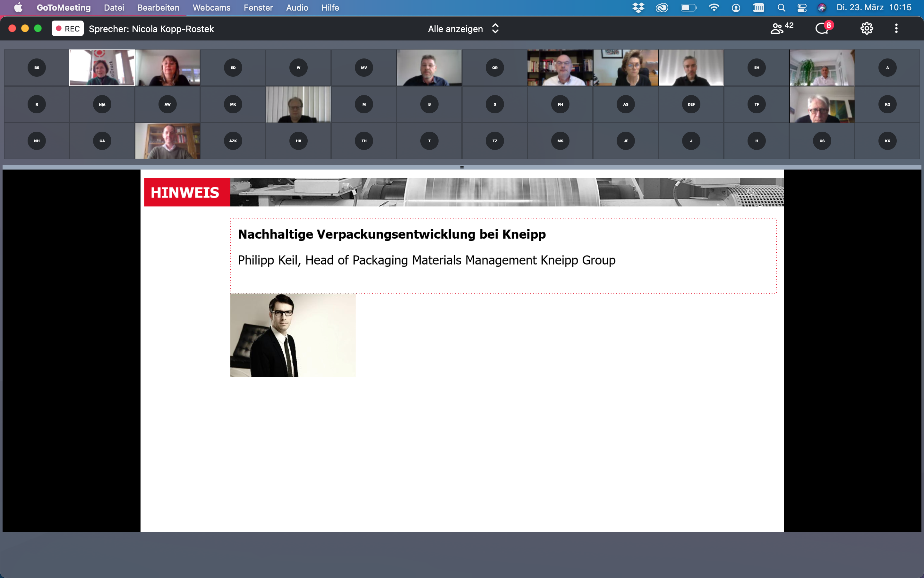Expand the 'Alle anzeigen' view dropdown
The height and width of the screenshot is (578, 924).
tap(463, 29)
